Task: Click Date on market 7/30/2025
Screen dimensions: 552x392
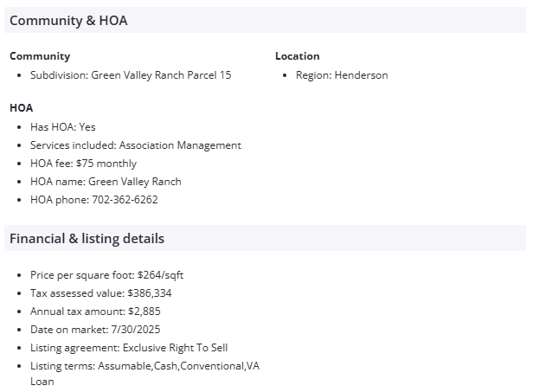Action: point(95,330)
